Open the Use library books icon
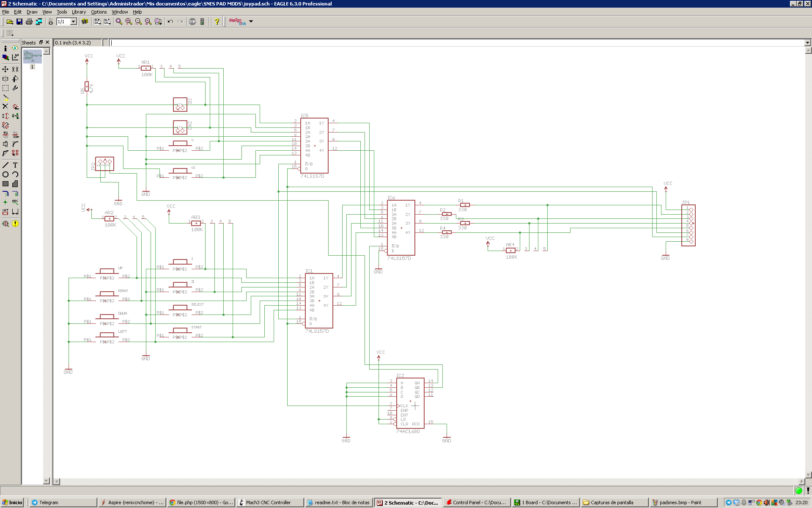The height and width of the screenshot is (508, 812). coord(85,22)
